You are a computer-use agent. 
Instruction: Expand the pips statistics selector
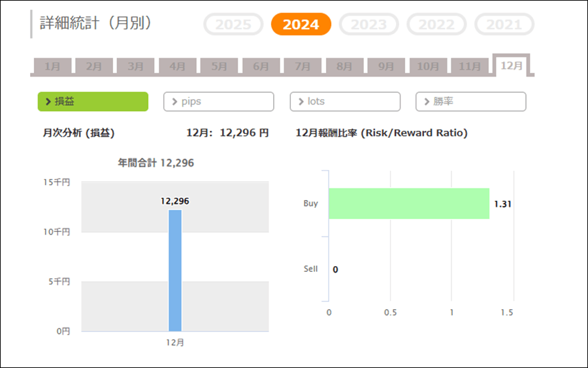[218, 101]
